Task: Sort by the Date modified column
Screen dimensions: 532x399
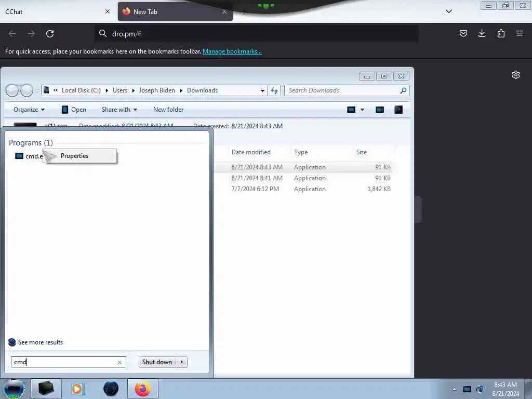Action: click(x=251, y=152)
